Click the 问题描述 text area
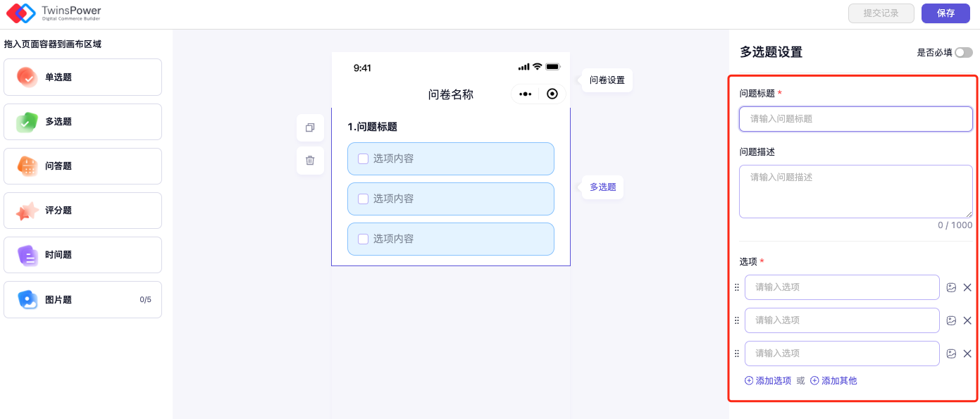 pos(855,192)
